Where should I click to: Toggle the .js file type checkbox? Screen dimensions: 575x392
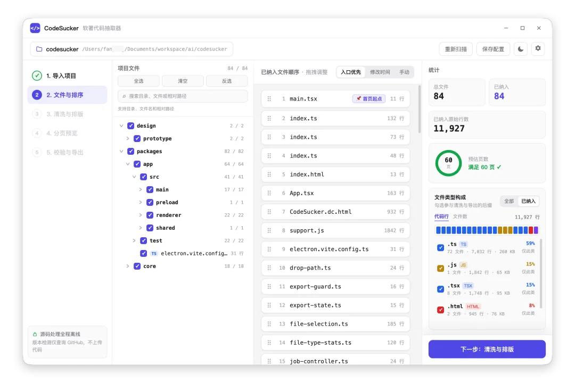(440, 269)
